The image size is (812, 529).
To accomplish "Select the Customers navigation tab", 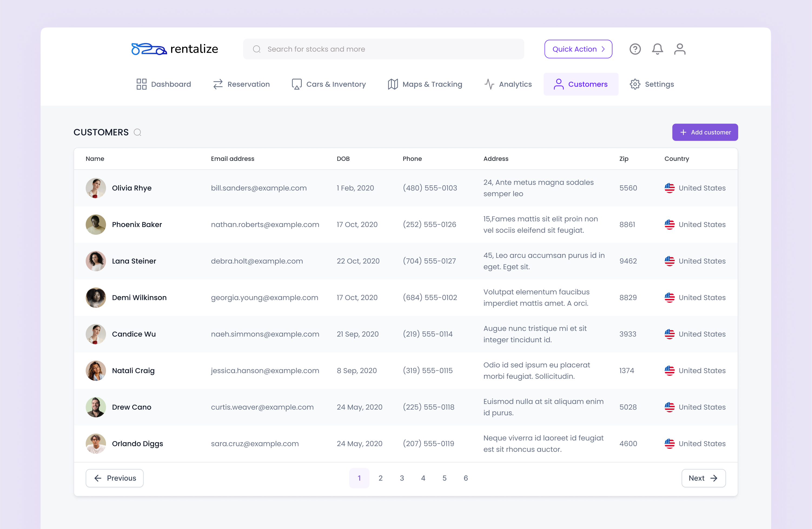I will [581, 84].
